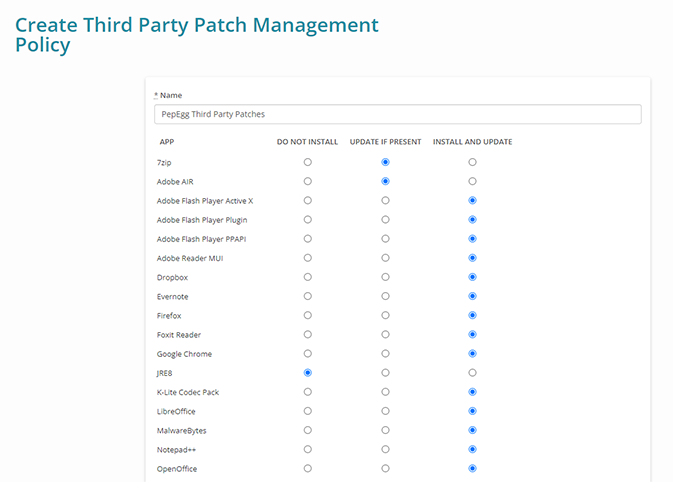Choose Update If Present for Adobe AIR
Image resolution: width=673 pixels, height=493 pixels.
coord(385,181)
